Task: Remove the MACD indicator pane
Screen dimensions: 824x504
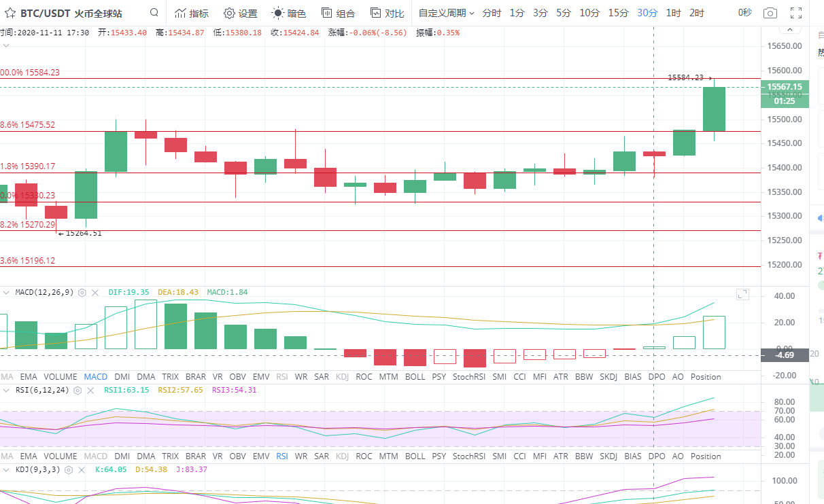Action: pyautogui.click(x=95, y=293)
